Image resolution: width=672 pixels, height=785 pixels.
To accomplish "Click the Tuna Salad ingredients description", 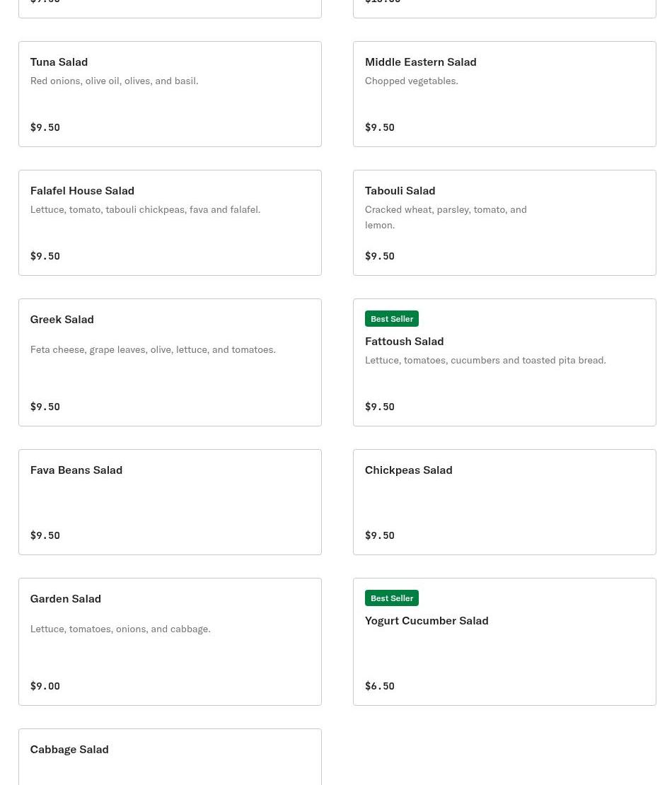I will 114,81.
